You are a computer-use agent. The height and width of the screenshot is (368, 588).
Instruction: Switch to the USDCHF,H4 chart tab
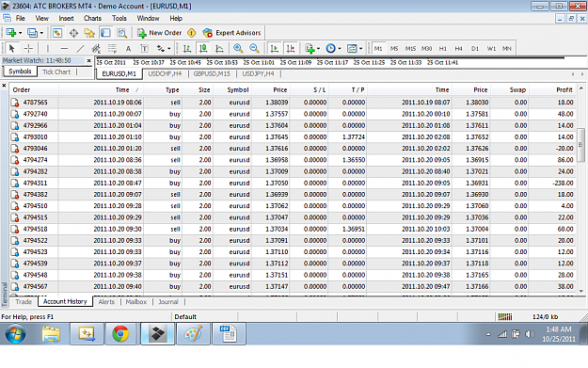coord(165,74)
